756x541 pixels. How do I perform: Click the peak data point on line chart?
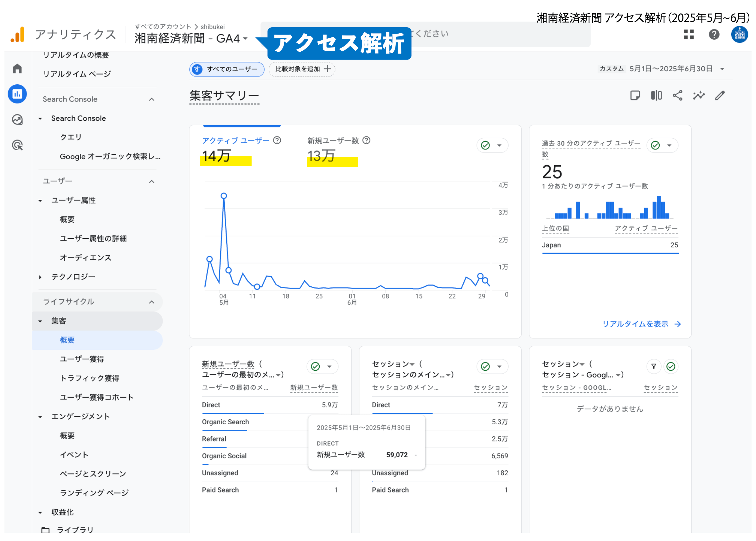pos(224,196)
